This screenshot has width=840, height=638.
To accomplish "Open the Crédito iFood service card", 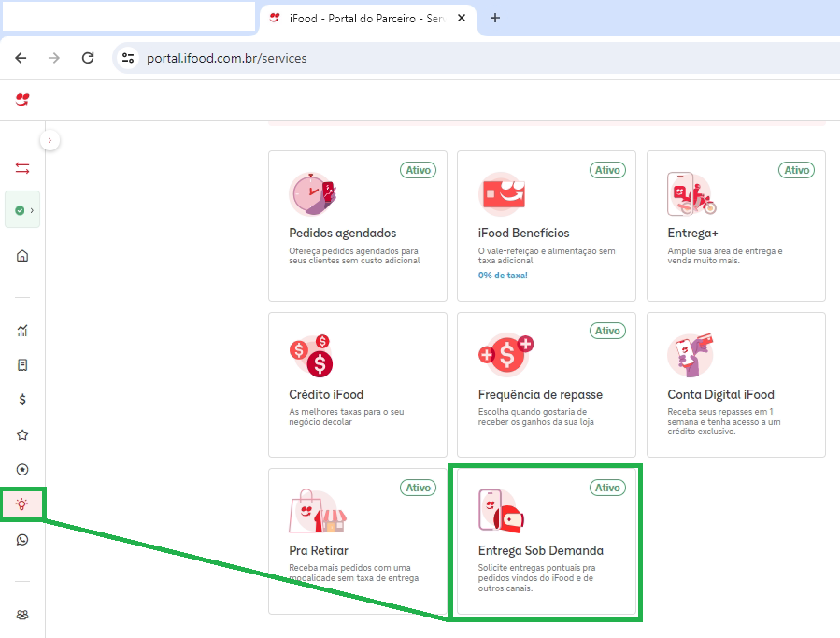I will pos(357,385).
